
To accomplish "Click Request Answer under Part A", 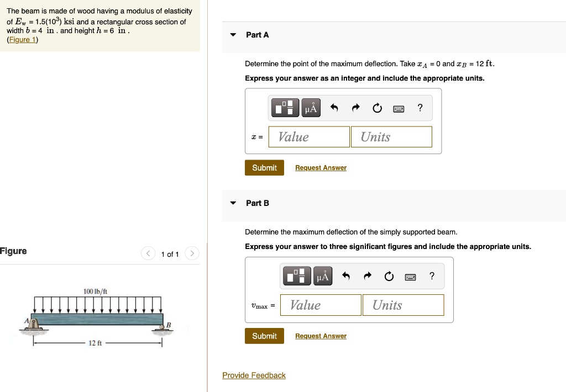I will [x=321, y=167].
